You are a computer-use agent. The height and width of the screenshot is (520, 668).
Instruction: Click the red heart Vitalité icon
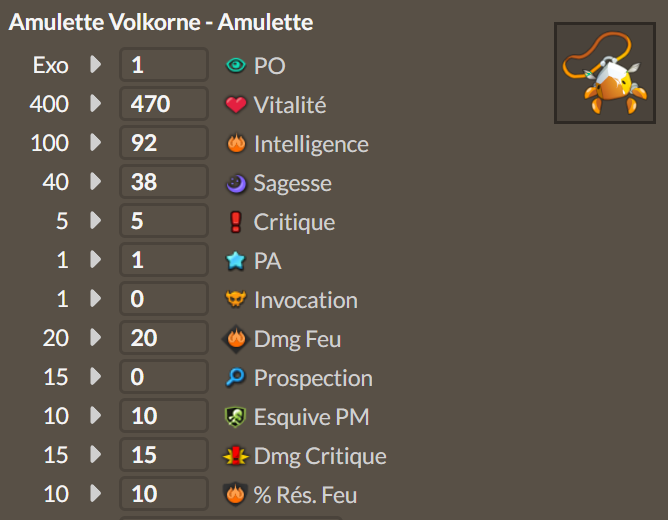[x=236, y=104]
